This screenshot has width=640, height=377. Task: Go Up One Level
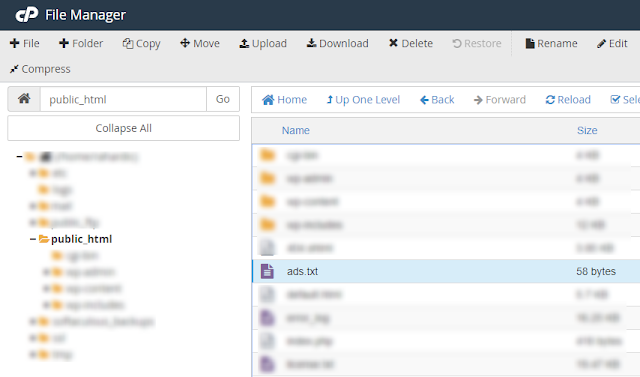tap(363, 100)
